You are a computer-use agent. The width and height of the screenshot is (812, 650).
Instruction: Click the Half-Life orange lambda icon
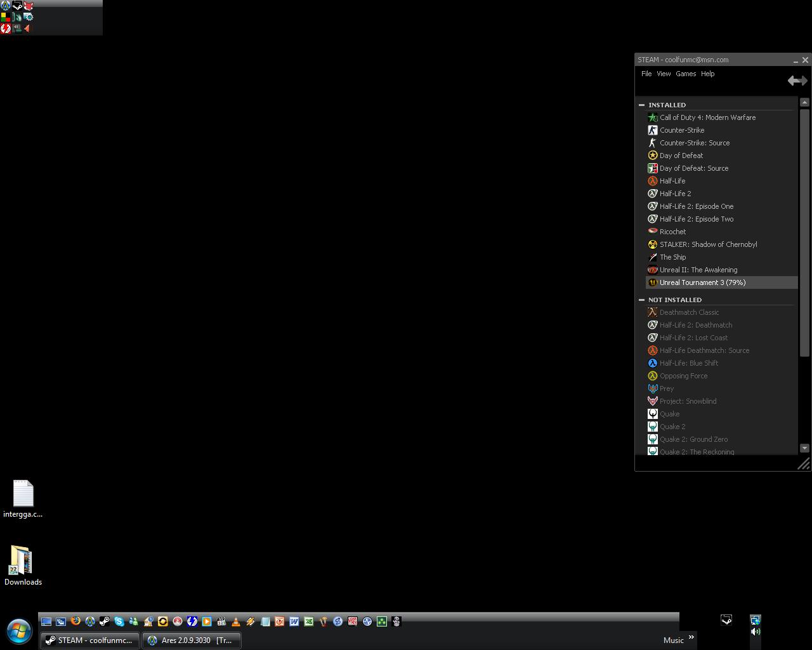tap(652, 181)
